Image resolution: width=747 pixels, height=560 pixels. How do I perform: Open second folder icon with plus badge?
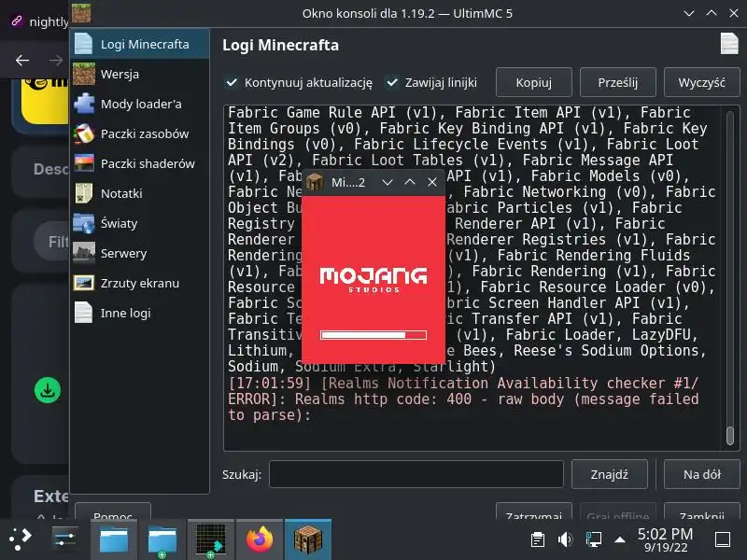(x=162, y=540)
